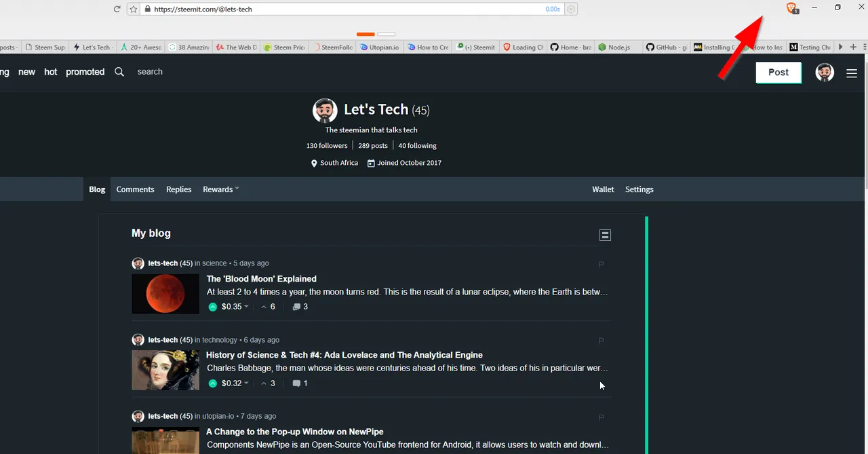
Task: Open the Blog tab
Action: [x=97, y=189]
